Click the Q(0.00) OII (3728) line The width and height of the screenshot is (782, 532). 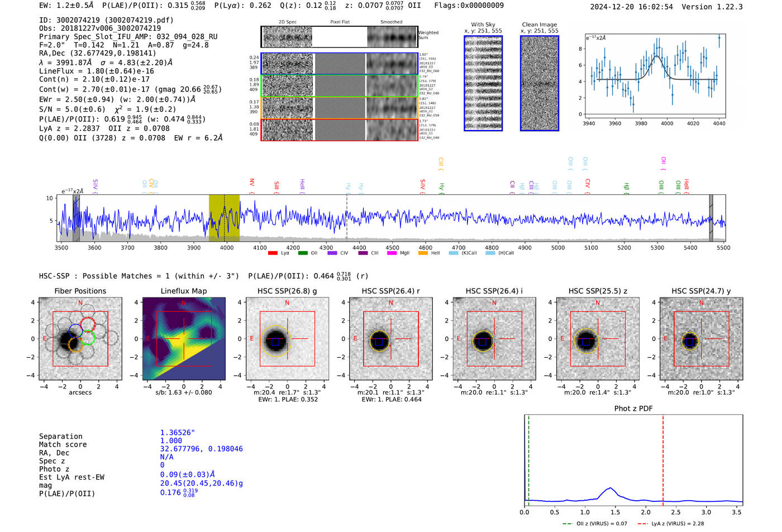[131, 138]
